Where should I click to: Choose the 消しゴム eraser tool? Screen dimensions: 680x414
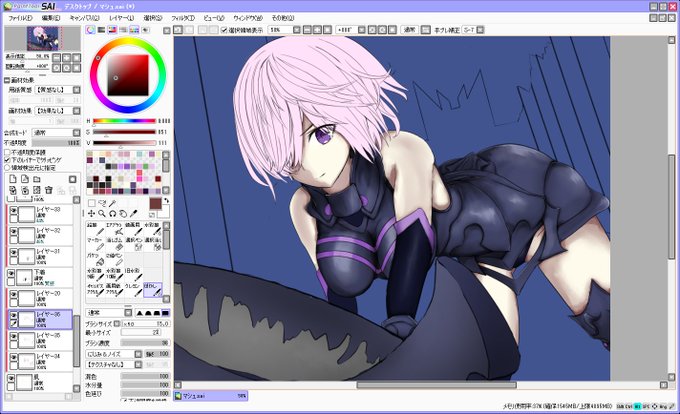coord(114,244)
